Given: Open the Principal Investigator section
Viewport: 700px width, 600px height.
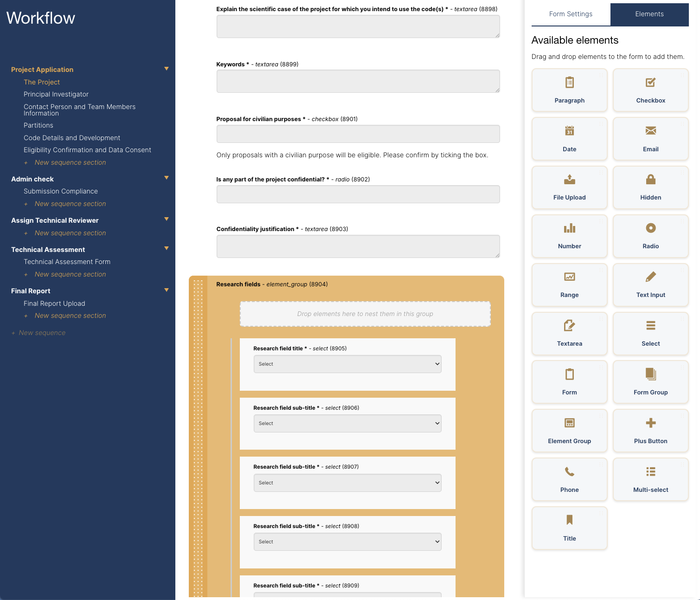Looking at the screenshot, I should (56, 94).
